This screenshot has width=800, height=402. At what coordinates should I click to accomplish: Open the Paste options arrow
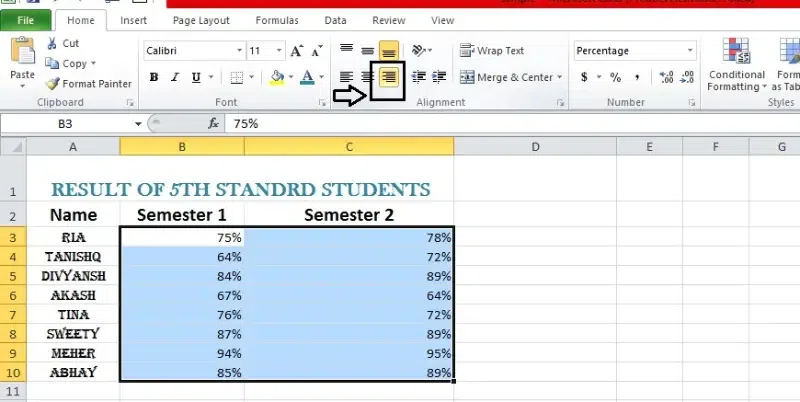pos(22,86)
